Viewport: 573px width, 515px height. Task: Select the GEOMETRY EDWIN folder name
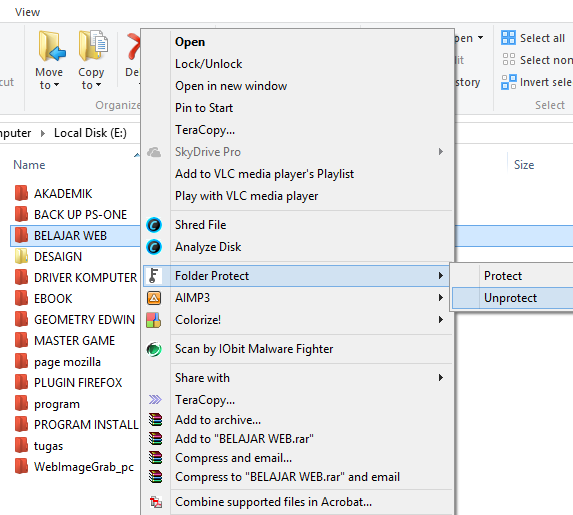(84, 320)
